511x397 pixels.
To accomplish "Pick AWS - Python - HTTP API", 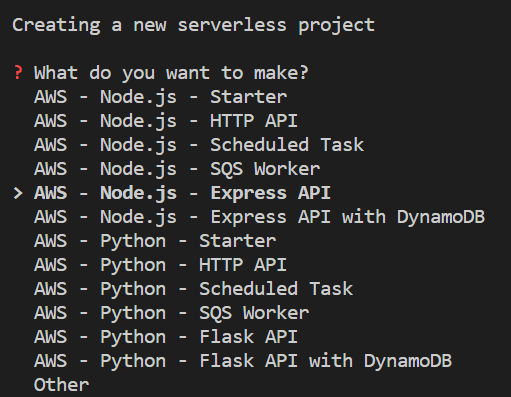I will click(160, 265).
